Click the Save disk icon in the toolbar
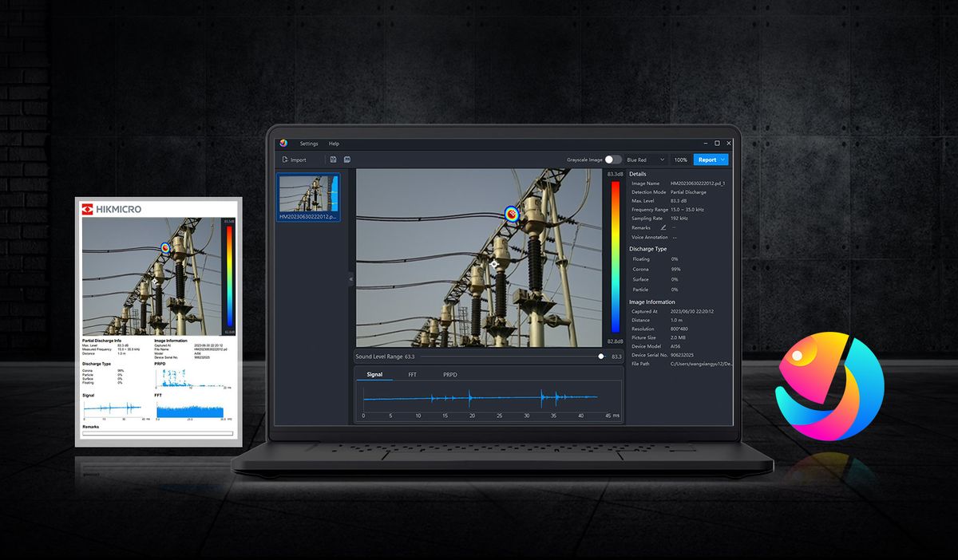958x560 pixels. pos(333,160)
